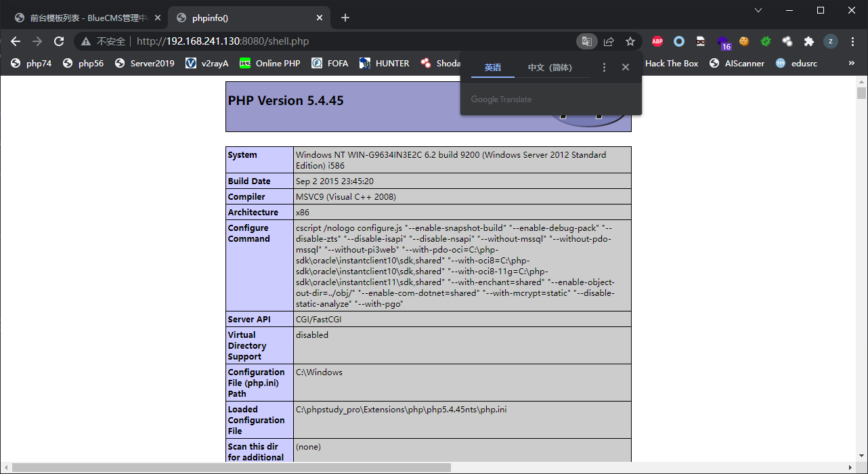
Task: Click the scroll-down arrow of vertical scrollbar
Action: pyautogui.click(x=861, y=456)
